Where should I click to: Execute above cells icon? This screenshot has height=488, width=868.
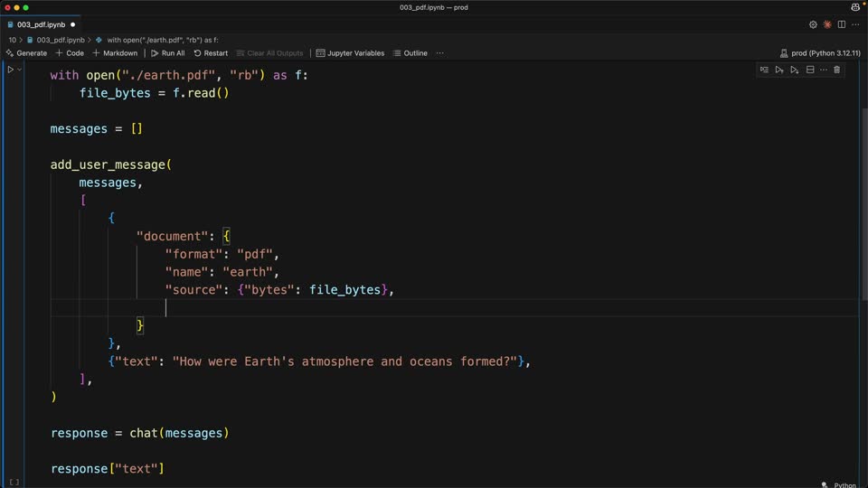[779, 70]
